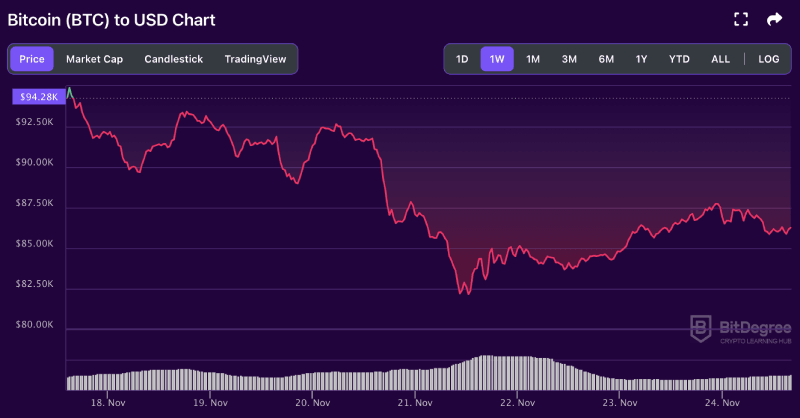Click the 18. Nov date label
The width and height of the screenshot is (800, 418).
[x=108, y=403]
